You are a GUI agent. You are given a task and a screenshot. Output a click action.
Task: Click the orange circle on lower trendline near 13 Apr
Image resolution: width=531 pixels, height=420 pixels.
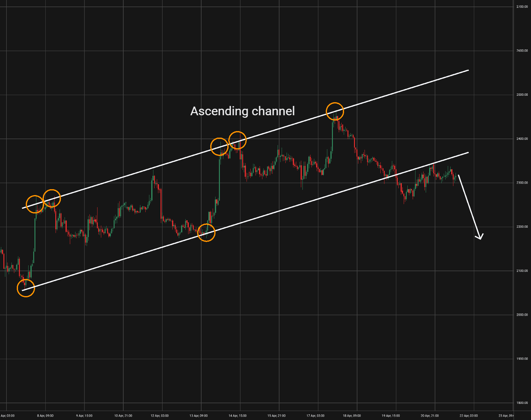point(206,232)
